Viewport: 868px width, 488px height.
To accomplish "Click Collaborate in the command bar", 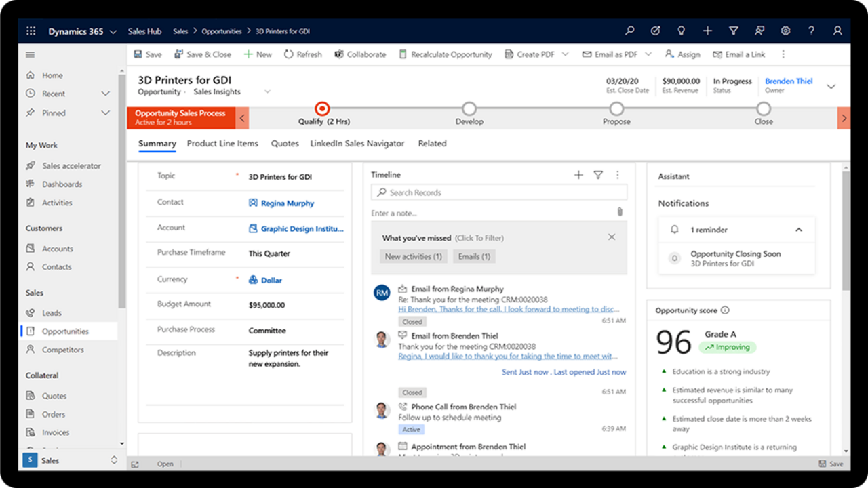I will click(x=360, y=54).
